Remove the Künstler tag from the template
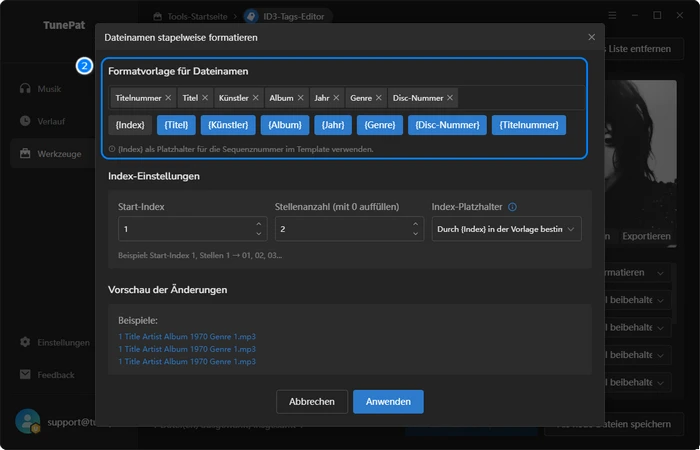This screenshot has height=450, width=700. coord(255,98)
